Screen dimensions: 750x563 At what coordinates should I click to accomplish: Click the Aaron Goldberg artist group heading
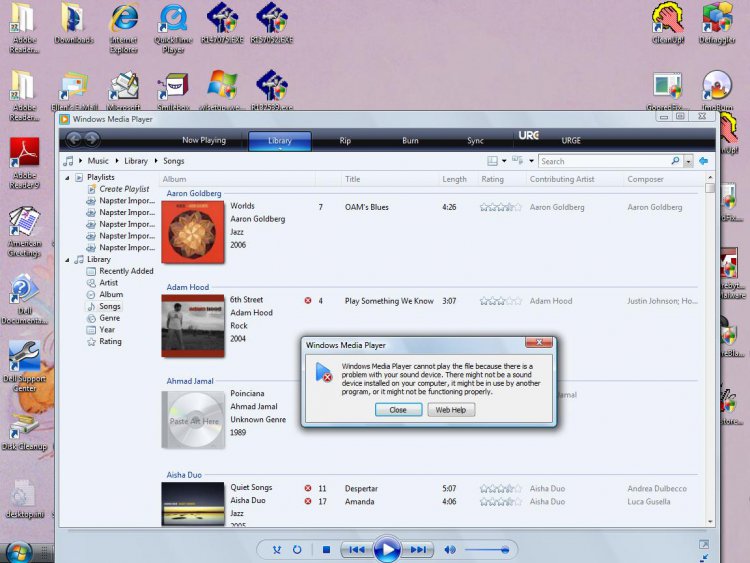pos(194,193)
